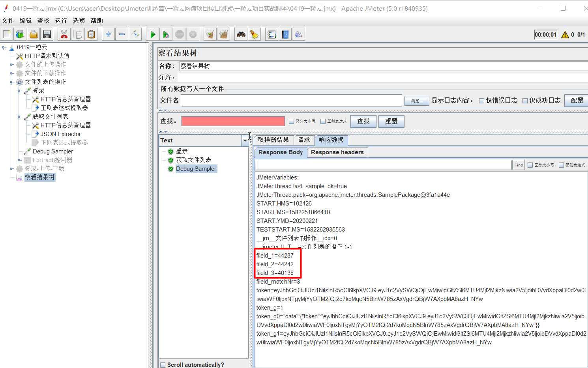Collapse all nodes with minus icon
Image resolution: width=588 pixels, height=368 pixels.
[x=122, y=34]
